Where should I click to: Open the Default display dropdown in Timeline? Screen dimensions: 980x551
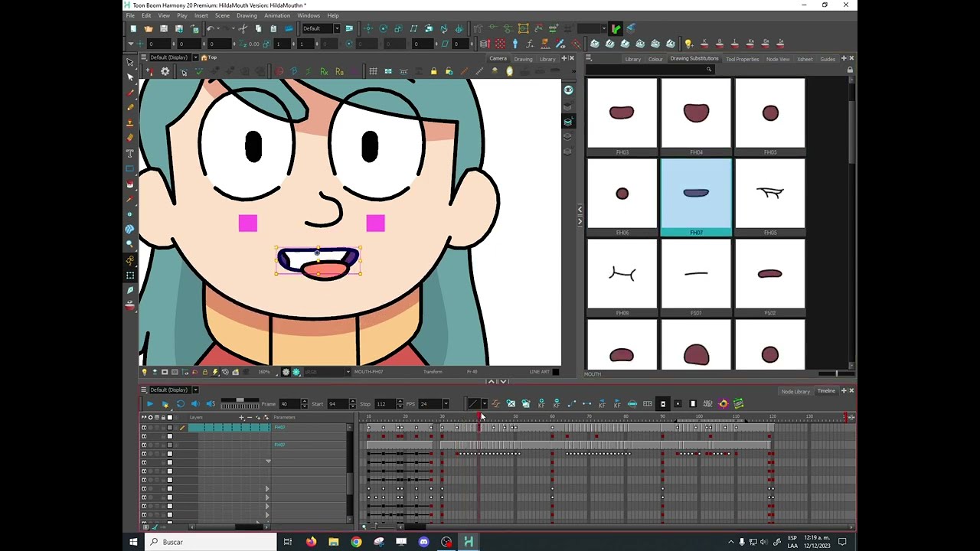pos(195,390)
